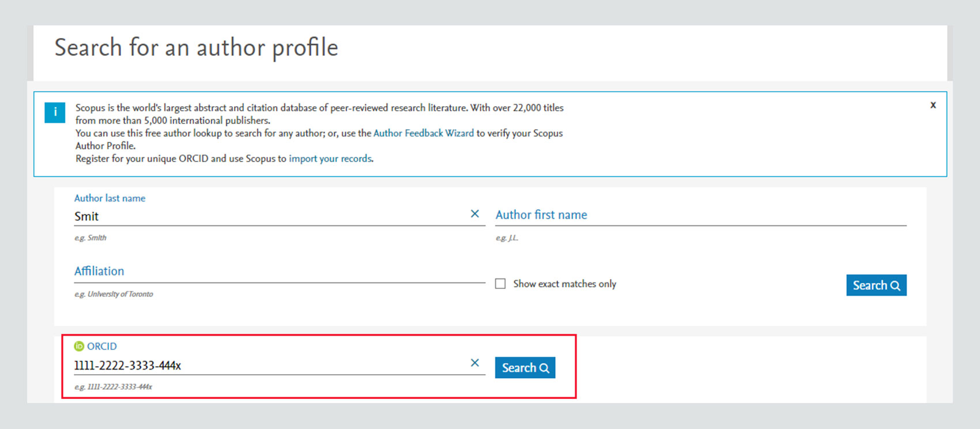Screen dimensions: 980x429
Task: Click the Search button next to ORCID
Action: point(525,368)
